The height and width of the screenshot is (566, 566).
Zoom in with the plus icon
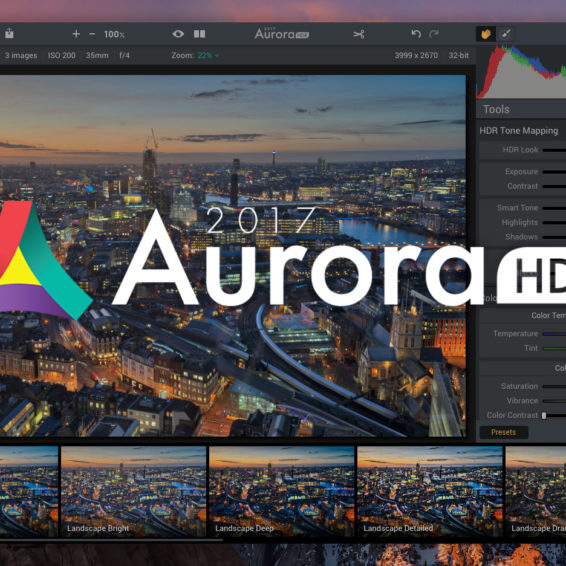[76, 34]
